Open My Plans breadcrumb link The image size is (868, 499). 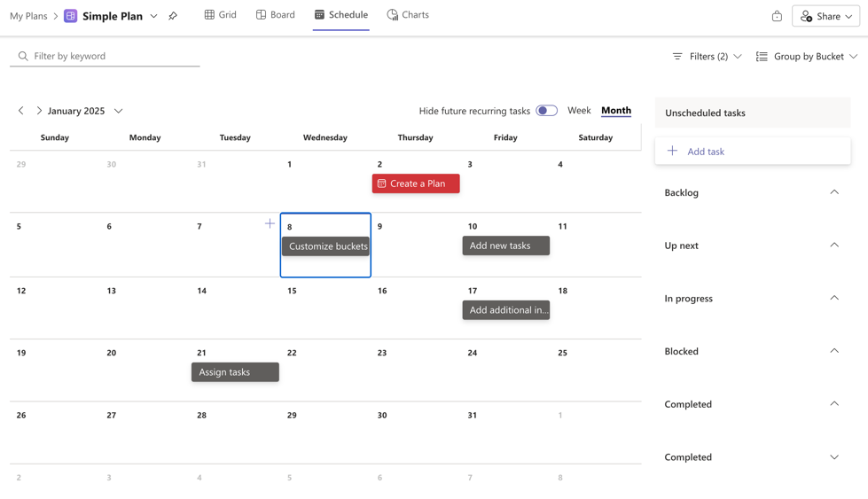pyautogui.click(x=28, y=16)
